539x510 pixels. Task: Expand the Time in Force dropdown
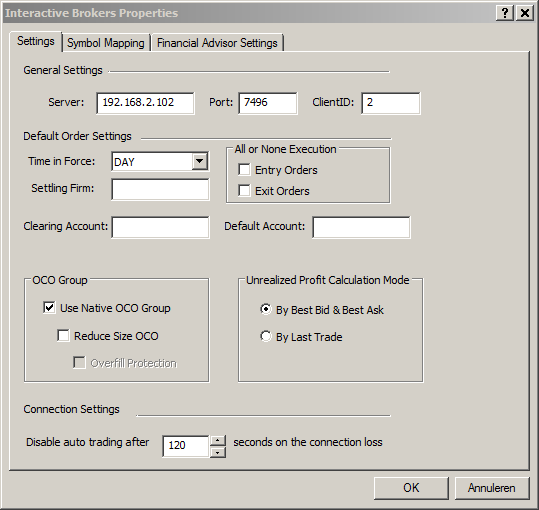click(x=200, y=161)
